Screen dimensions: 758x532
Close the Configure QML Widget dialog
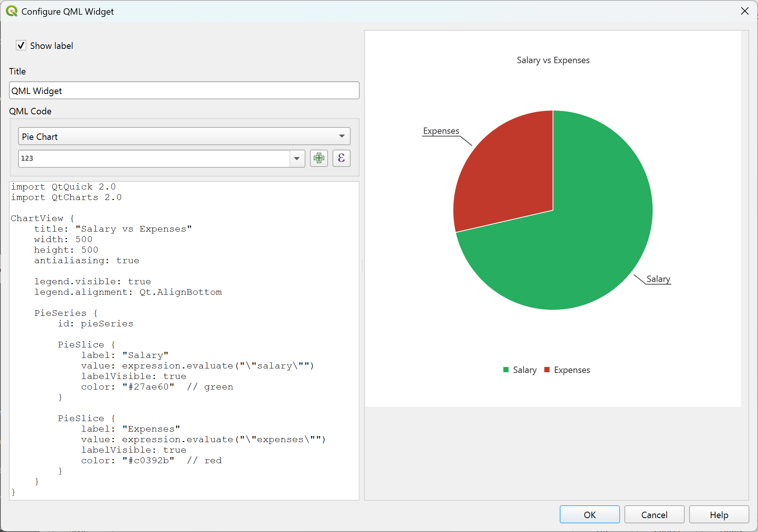(744, 11)
